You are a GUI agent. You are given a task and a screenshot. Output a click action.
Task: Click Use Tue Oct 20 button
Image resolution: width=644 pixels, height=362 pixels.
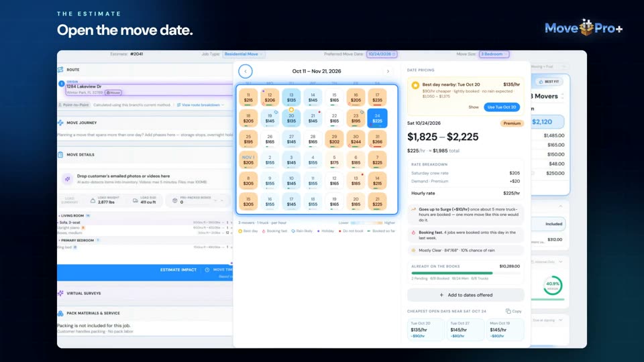click(x=502, y=107)
